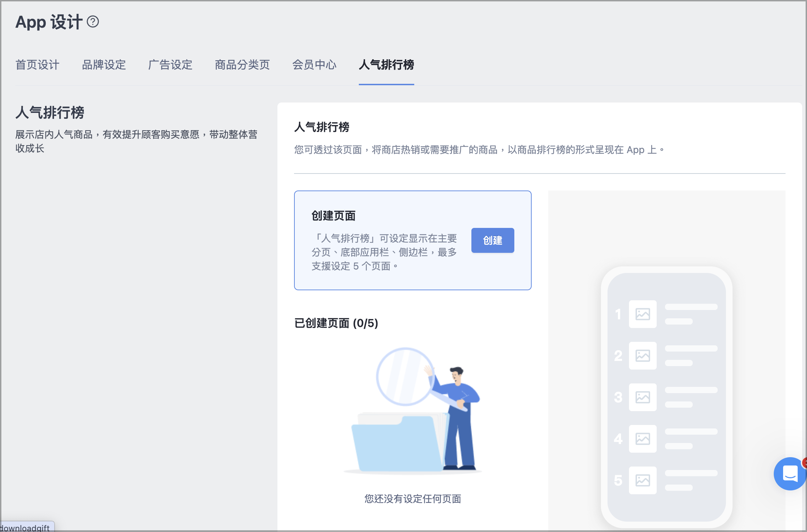This screenshot has height=532, width=807.
Task: Switch to the 首页设计 tab
Action: click(37, 65)
